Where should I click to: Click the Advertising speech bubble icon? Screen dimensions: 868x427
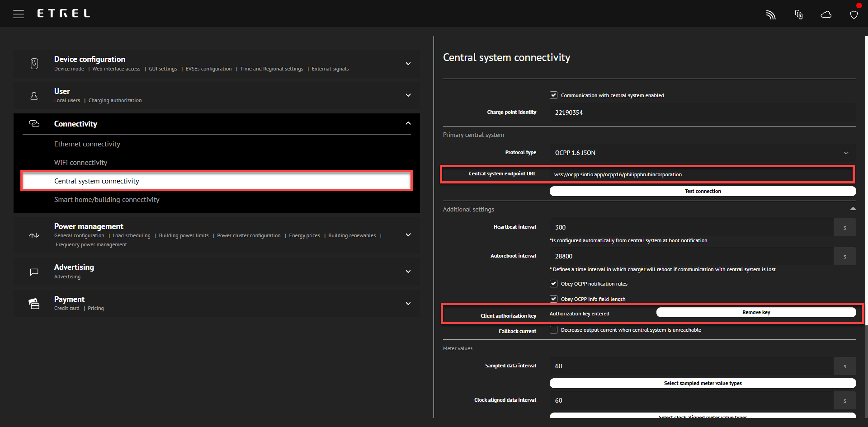pyautogui.click(x=34, y=272)
